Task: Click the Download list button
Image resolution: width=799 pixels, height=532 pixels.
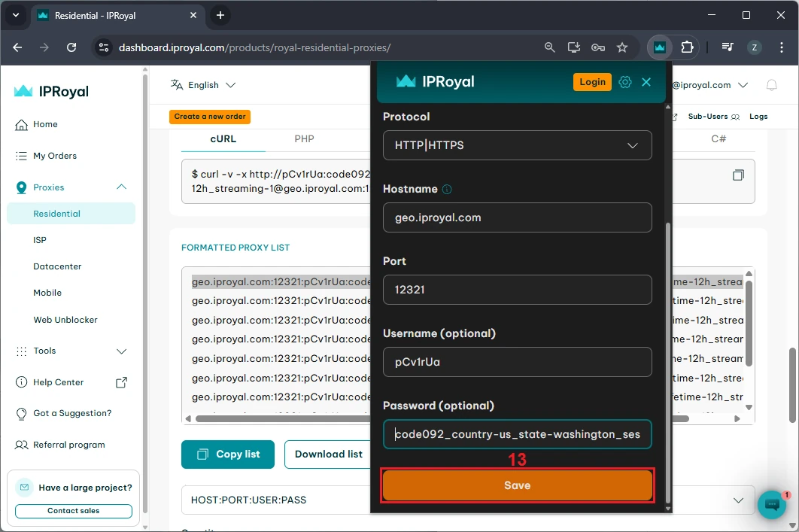Action: [328, 454]
